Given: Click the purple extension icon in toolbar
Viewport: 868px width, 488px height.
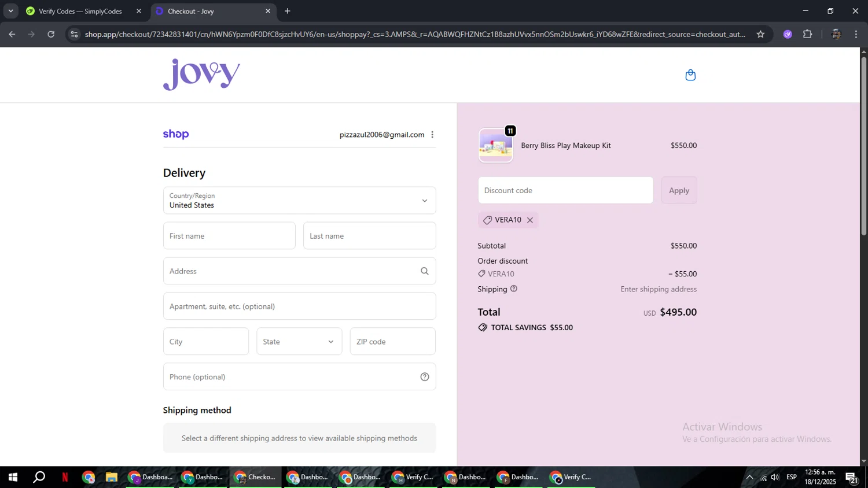Looking at the screenshot, I should [x=788, y=34].
